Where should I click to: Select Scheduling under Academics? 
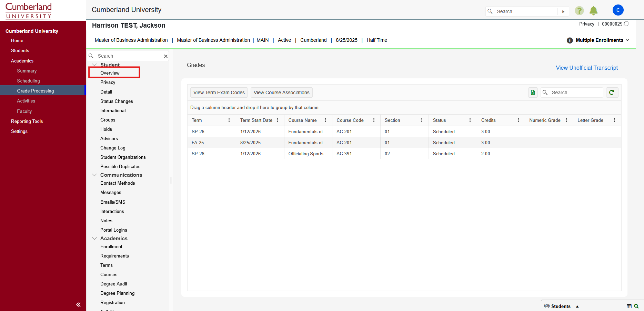pos(29,81)
